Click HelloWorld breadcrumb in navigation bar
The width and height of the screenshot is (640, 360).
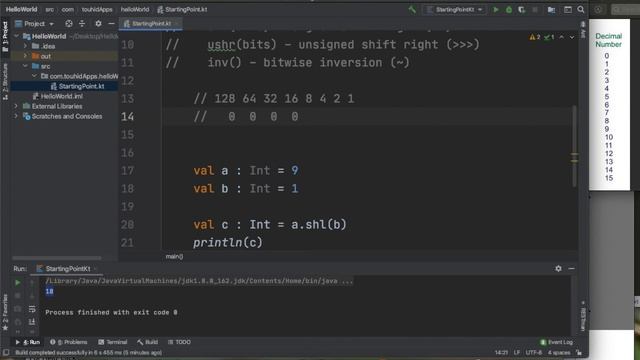(21, 9)
